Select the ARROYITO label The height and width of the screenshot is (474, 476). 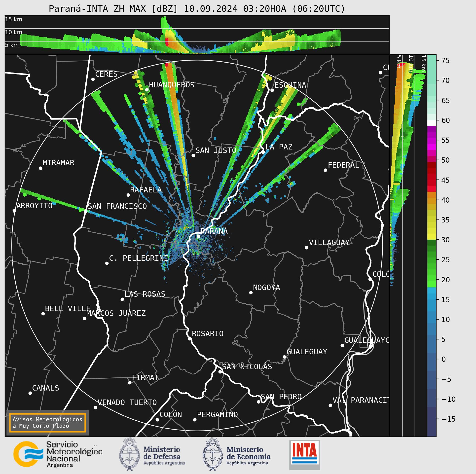[35, 206]
